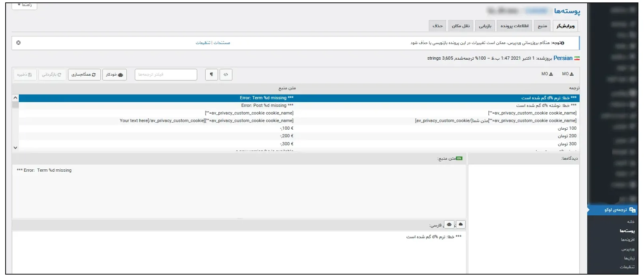Open افزونه‌ها in the Loco submenu
The image size is (644, 277).
(x=628, y=240)
